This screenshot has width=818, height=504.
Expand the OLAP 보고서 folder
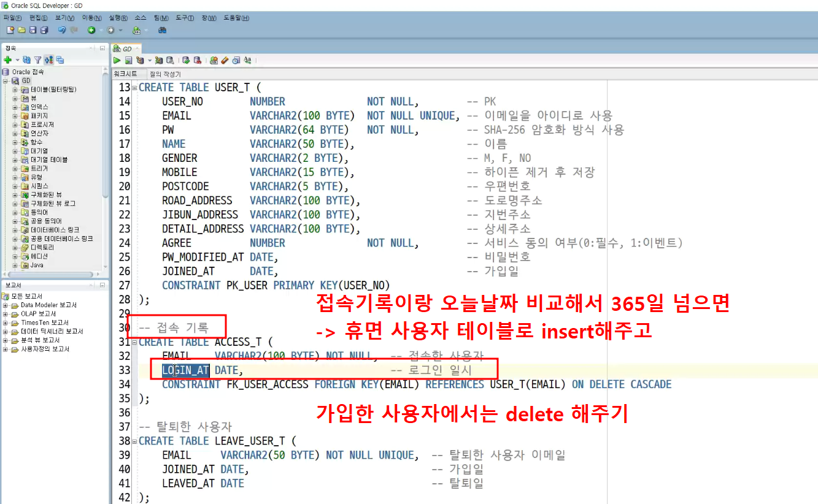6,313
